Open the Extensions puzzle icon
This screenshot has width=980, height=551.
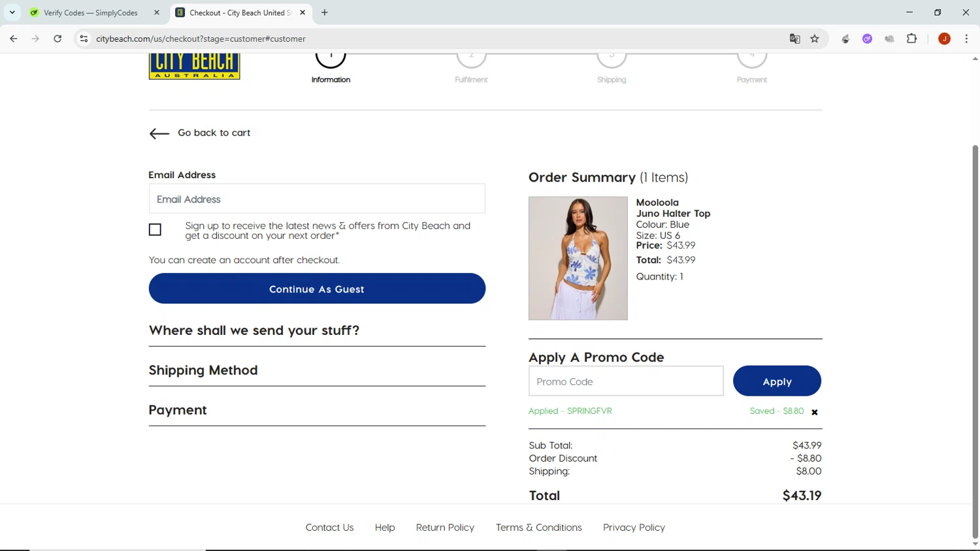pos(912,39)
